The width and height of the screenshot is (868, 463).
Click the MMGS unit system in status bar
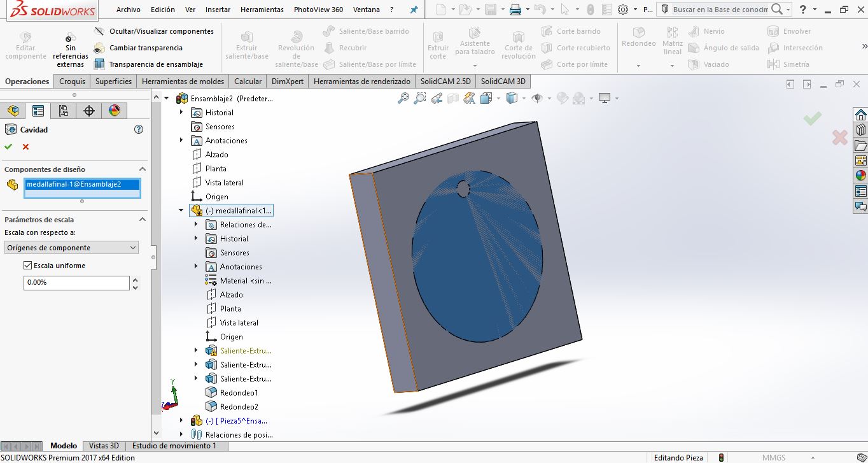pos(773,457)
